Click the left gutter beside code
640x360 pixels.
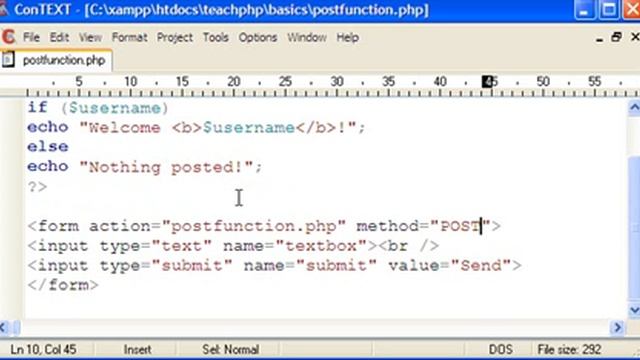point(12,208)
